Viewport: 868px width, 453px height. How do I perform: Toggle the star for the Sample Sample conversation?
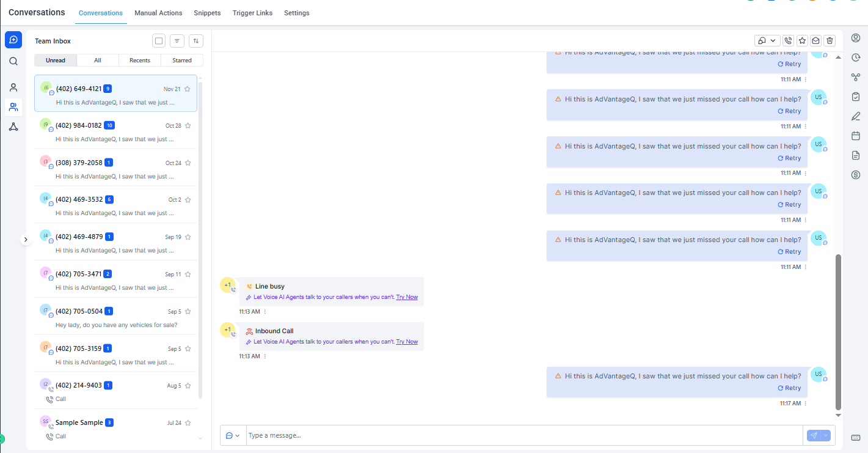pos(188,423)
